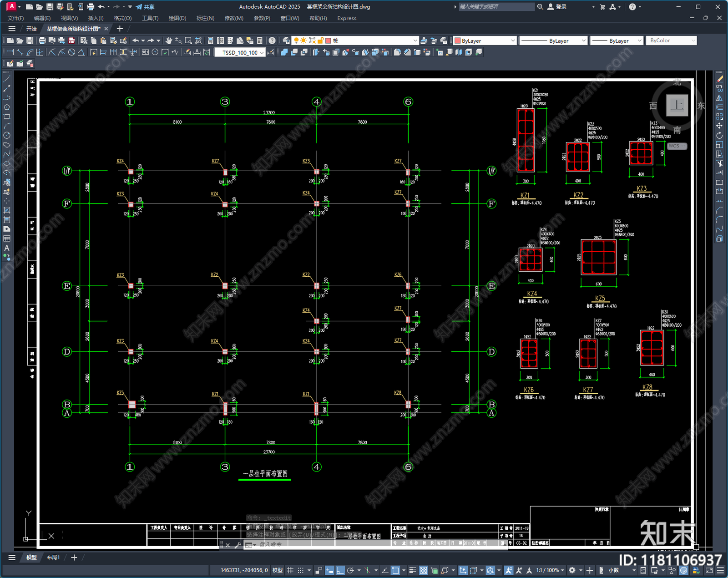This screenshot has height=578, width=728.
Task: Expand the quick access toolbar customize arrow
Action: click(130, 7)
